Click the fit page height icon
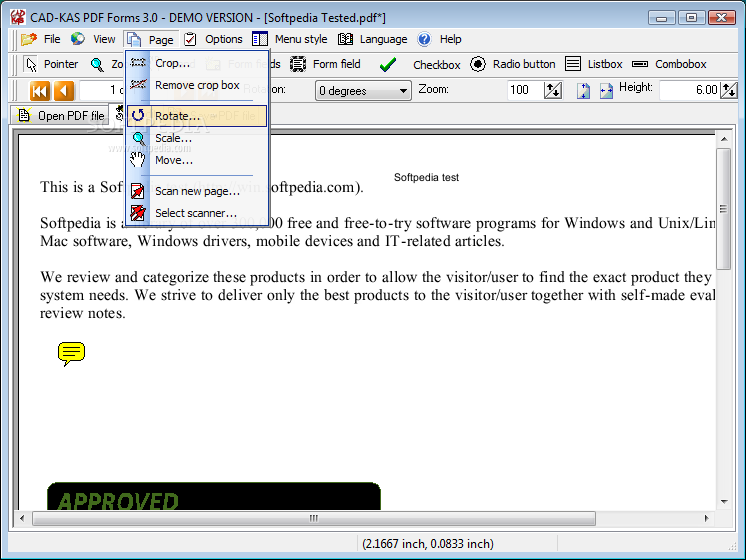This screenshot has width=746, height=560. tap(583, 90)
